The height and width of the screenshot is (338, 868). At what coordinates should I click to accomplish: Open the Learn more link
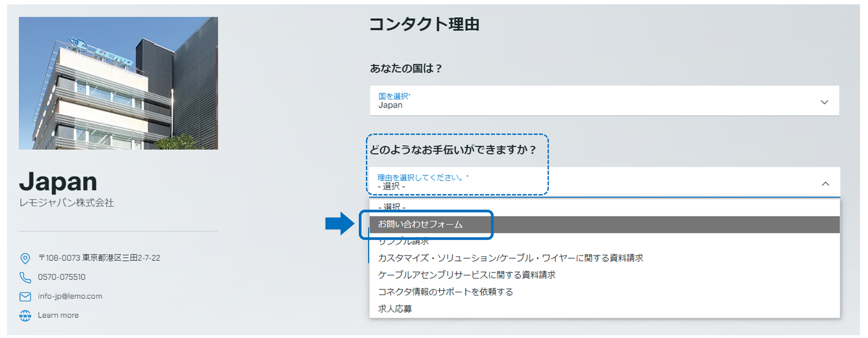click(58, 315)
